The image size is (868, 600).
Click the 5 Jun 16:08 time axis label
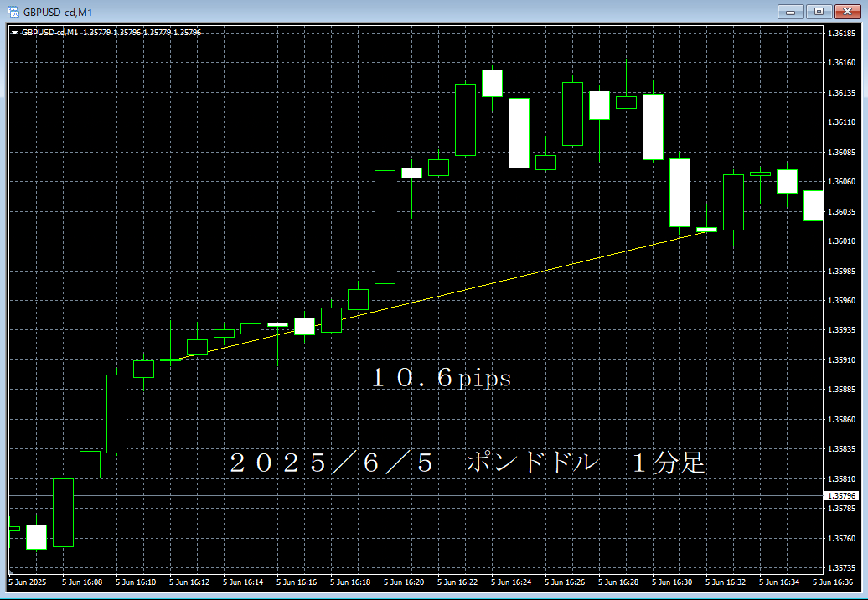tap(82, 582)
